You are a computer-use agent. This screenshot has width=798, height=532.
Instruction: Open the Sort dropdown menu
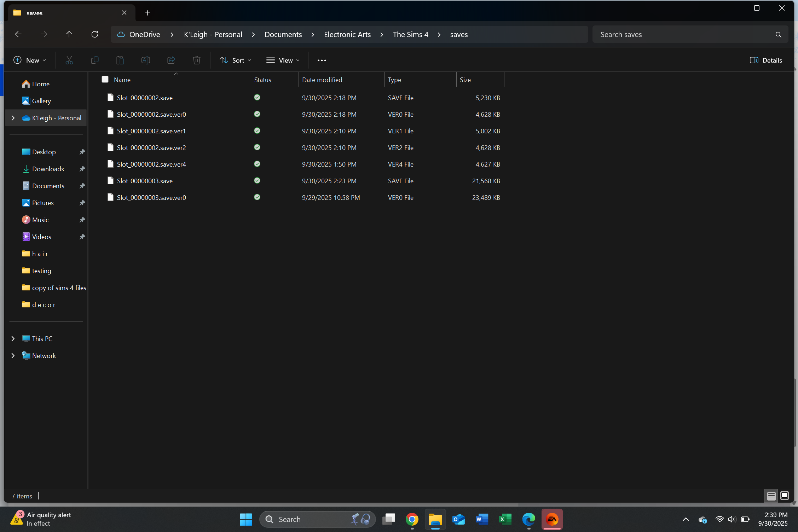click(x=236, y=60)
